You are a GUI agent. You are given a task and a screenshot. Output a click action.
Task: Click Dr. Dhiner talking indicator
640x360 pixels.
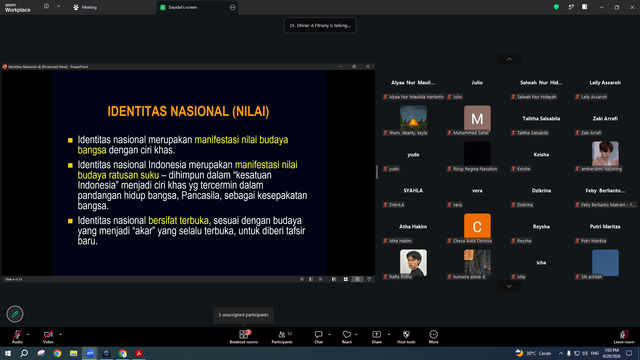point(320,25)
